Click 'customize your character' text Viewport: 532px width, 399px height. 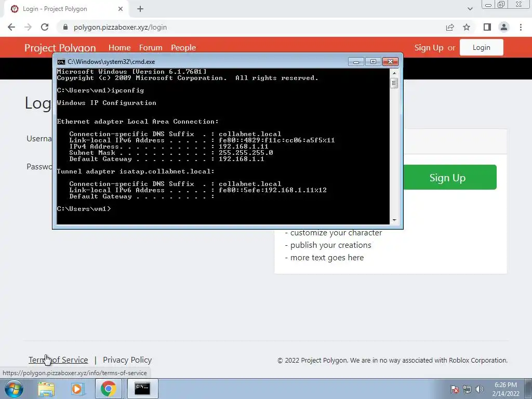coord(336,233)
